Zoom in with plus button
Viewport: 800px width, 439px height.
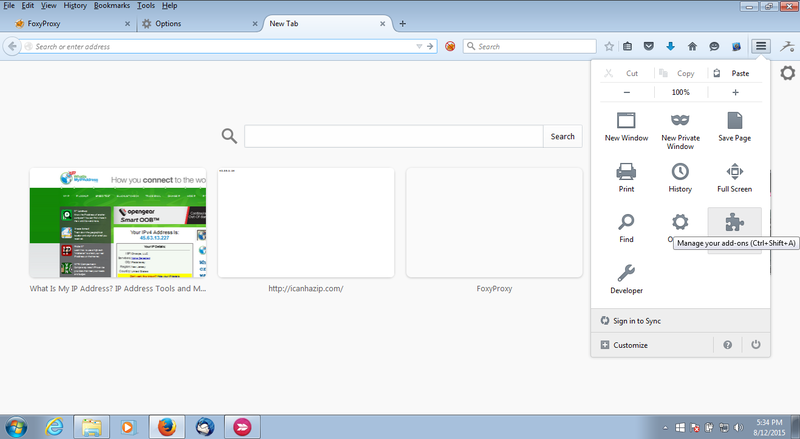click(735, 92)
